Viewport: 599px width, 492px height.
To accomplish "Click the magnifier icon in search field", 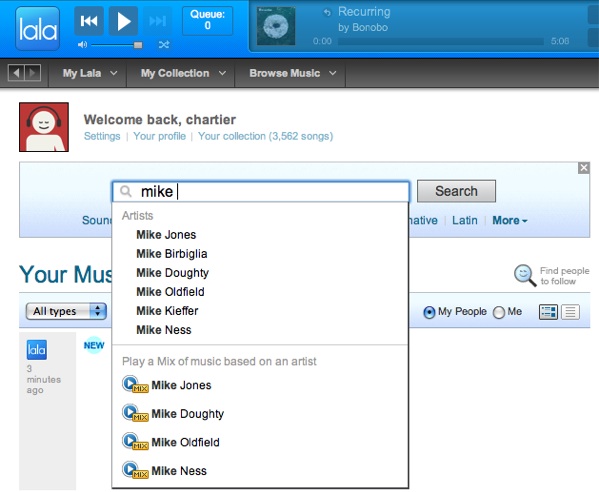I will click(126, 191).
